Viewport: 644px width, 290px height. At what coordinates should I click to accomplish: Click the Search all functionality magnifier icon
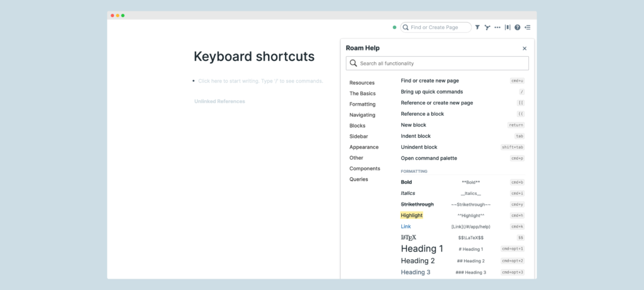pyautogui.click(x=353, y=64)
